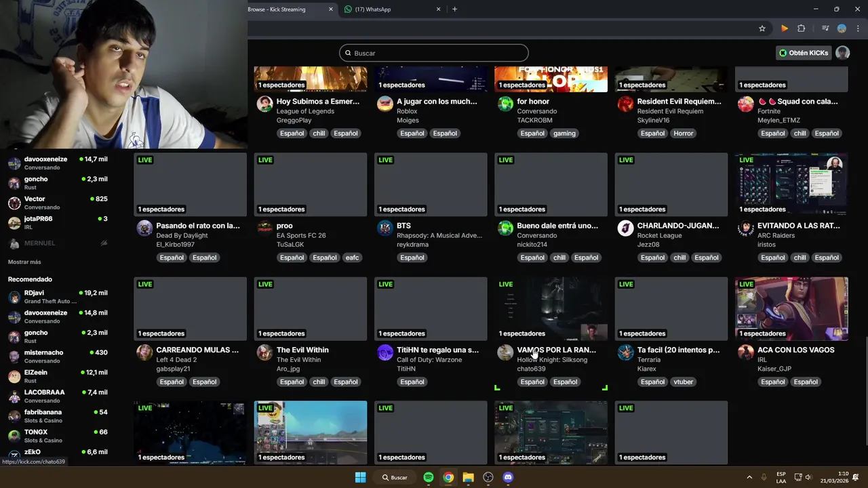Image resolution: width=868 pixels, height=488 pixels.
Task: Open RDjavi recommended channel
Action: 58,297
